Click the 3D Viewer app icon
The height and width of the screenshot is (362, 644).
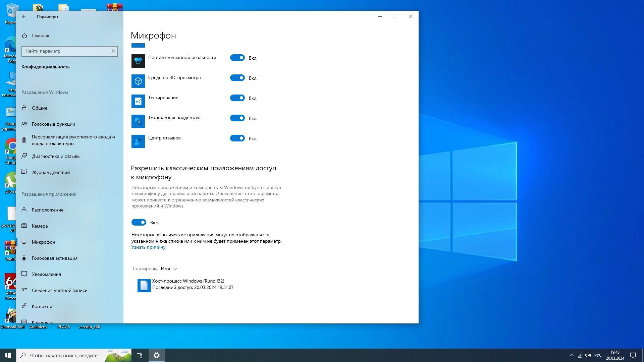point(138,81)
